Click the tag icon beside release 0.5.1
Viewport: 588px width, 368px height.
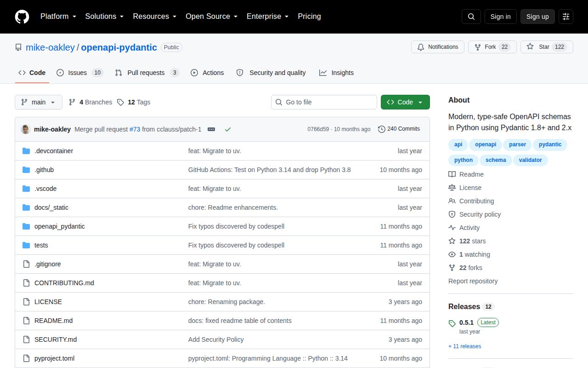[x=452, y=323]
